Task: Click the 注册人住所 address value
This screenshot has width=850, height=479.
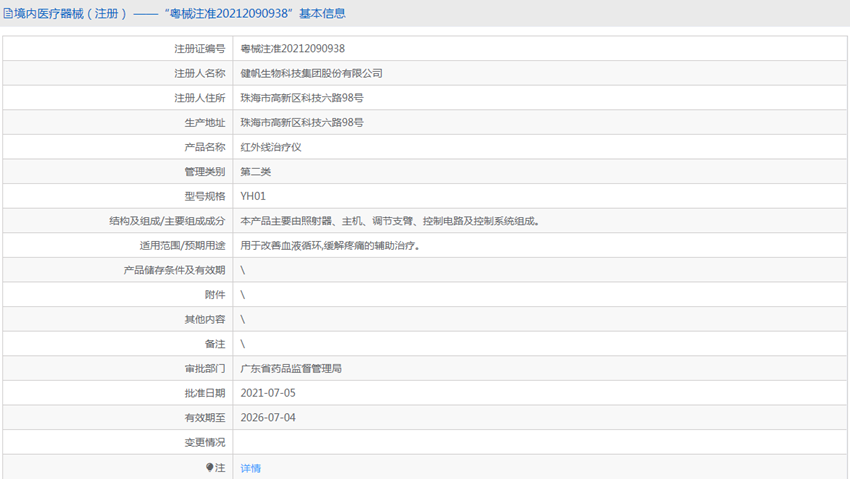Action: click(x=302, y=98)
